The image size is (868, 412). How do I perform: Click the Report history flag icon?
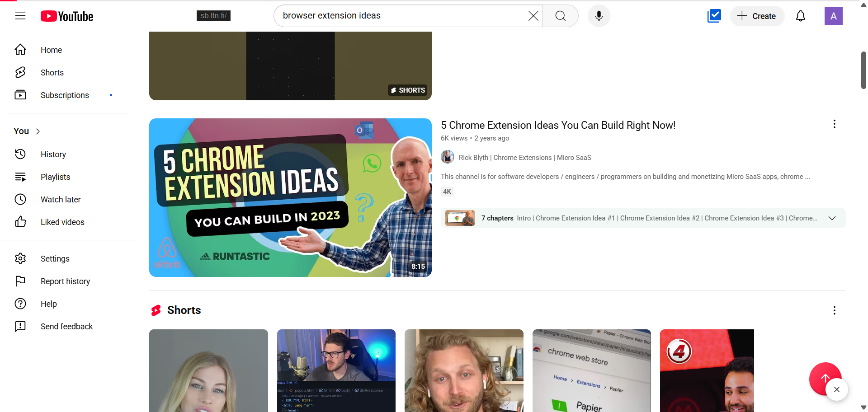(20, 281)
